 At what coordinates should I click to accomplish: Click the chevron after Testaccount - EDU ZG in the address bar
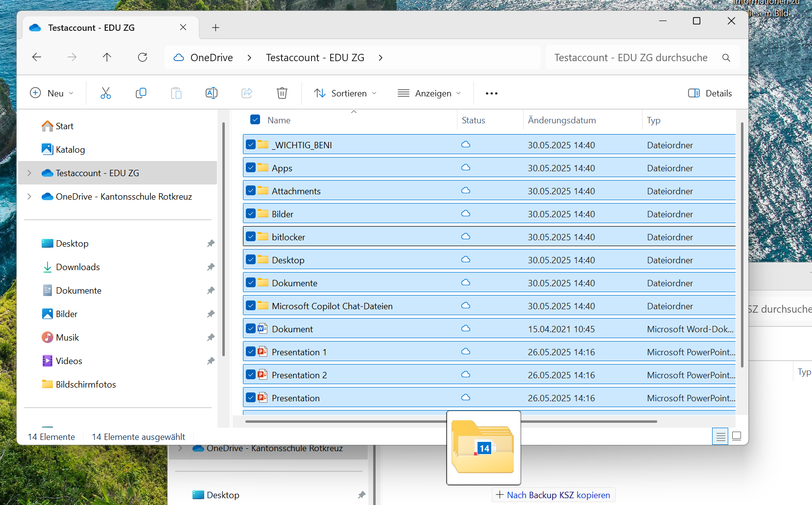(381, 58)
